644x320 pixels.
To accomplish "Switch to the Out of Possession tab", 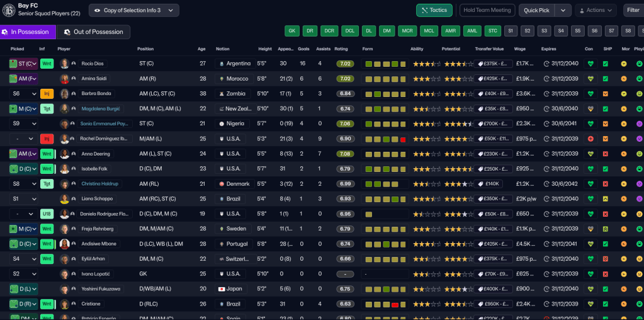I will click(x=93, y=32).
